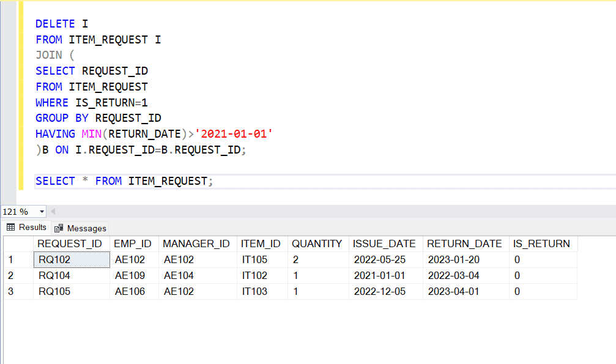Viewport: 616px width, 364px height.
Task: Click the DELETE keyword in the query editor
Action: (54, 23)
